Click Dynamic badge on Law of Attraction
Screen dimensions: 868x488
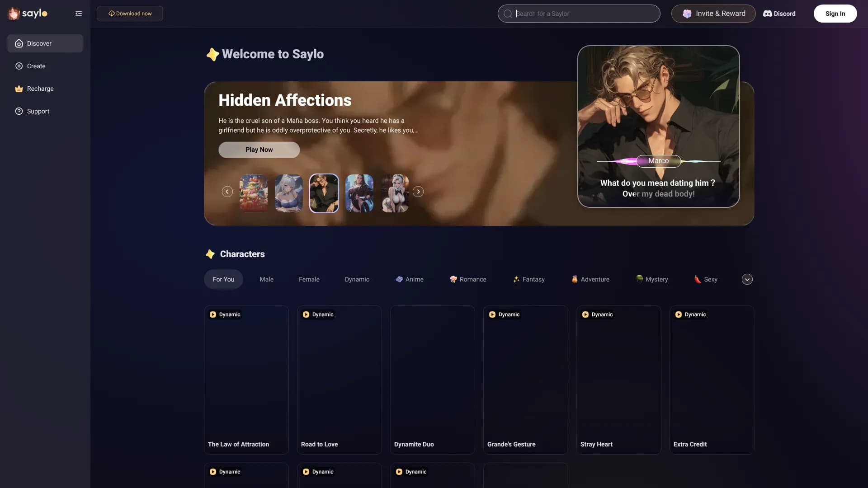tap(225, 314)
